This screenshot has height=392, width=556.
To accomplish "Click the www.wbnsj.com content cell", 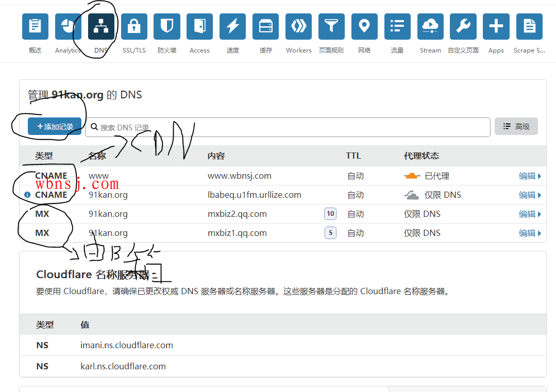I will 239,176.
